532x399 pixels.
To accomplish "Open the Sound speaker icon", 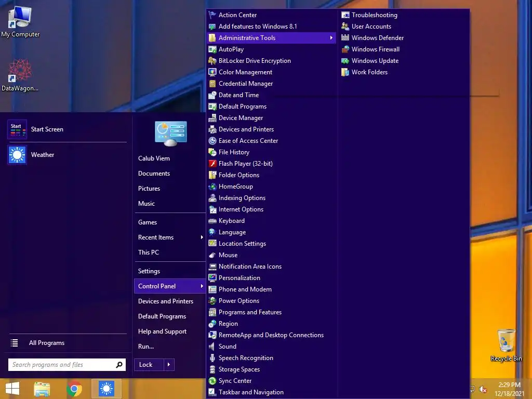I will tap(212, 347).
